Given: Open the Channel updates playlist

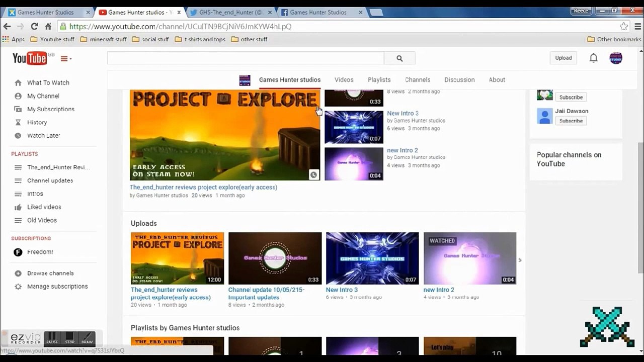Looking at the screenshot, I should 50,180.
